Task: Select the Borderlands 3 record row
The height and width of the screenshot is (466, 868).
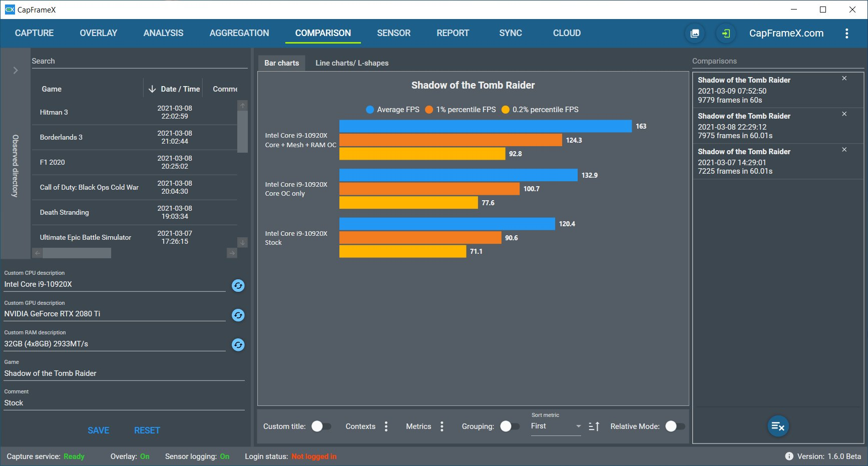Action: (x=134, y=137)
